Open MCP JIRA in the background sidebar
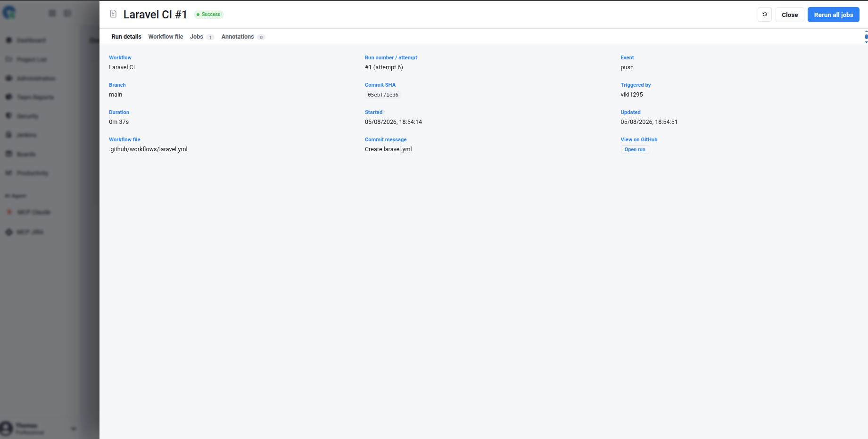 point(30,232)
